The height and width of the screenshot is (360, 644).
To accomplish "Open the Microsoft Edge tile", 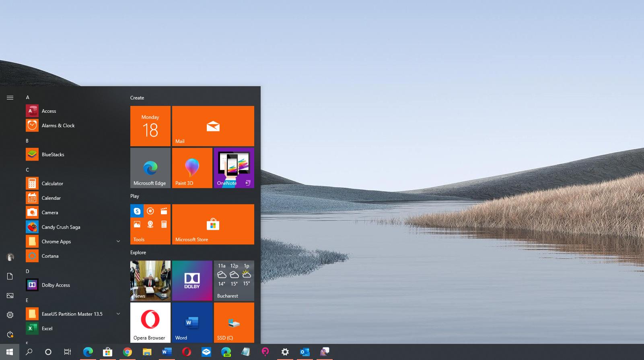I will point(150,168).
